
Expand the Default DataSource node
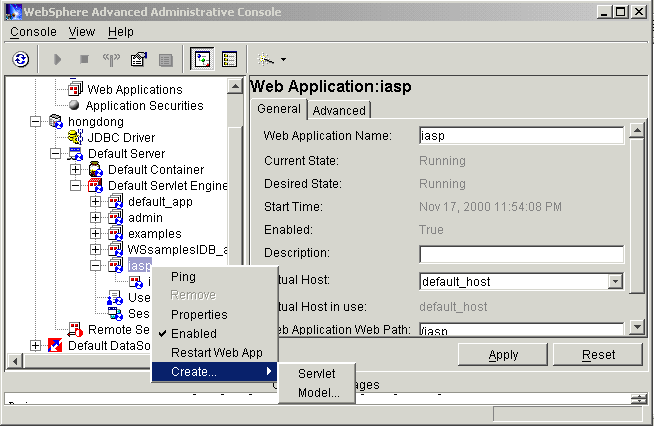(x=35, y=345)
